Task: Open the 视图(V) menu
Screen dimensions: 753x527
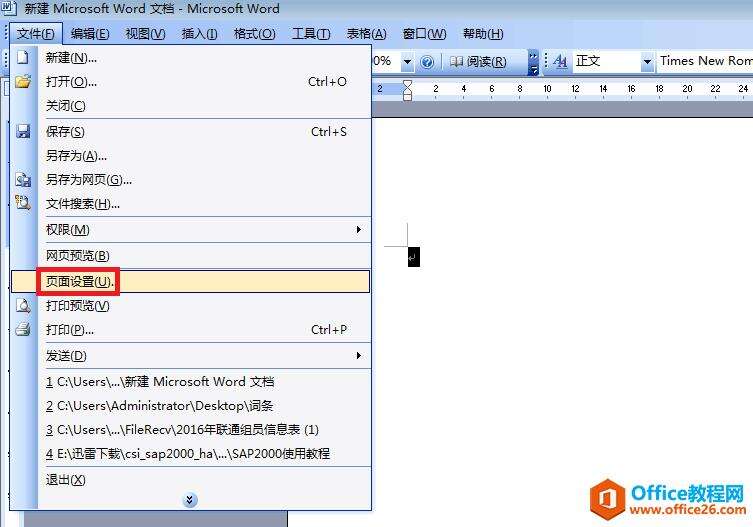Action: pyautogui.click(x=145, y=34)
